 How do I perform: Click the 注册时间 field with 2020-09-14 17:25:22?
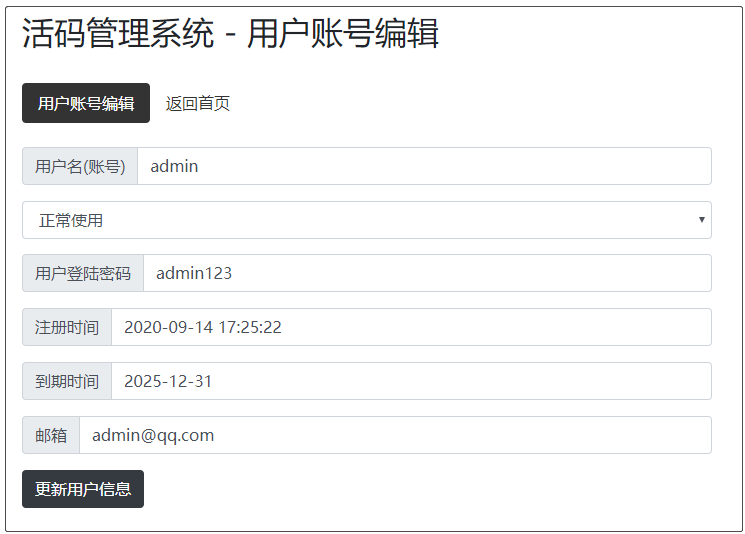(410, 327)
